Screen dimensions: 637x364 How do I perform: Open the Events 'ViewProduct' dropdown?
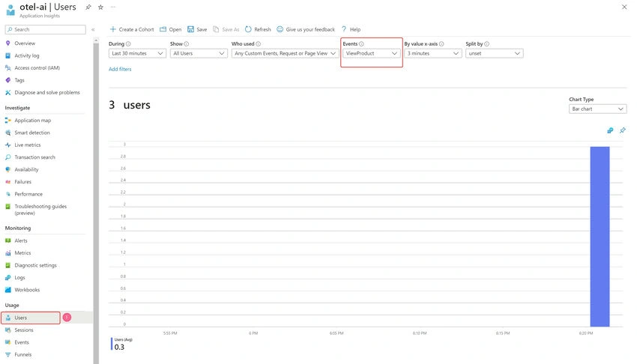(371, 54)
